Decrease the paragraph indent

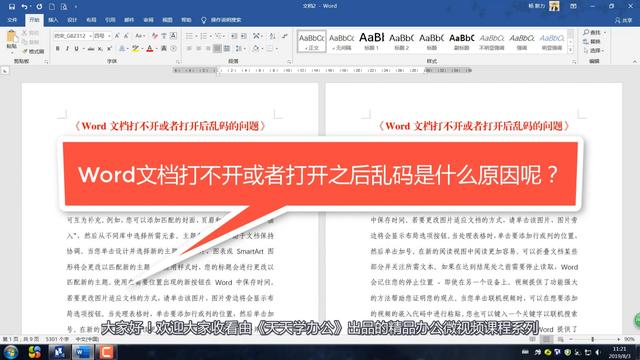(234, 36)
